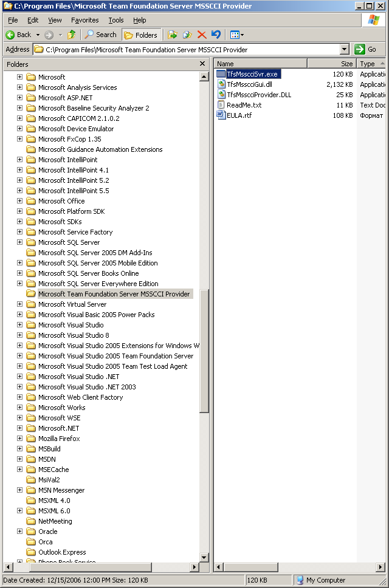Select the TfsMsscciProvider.DLL file icon
This screenshot has width=389, height=588.
[x=221, y=95]
